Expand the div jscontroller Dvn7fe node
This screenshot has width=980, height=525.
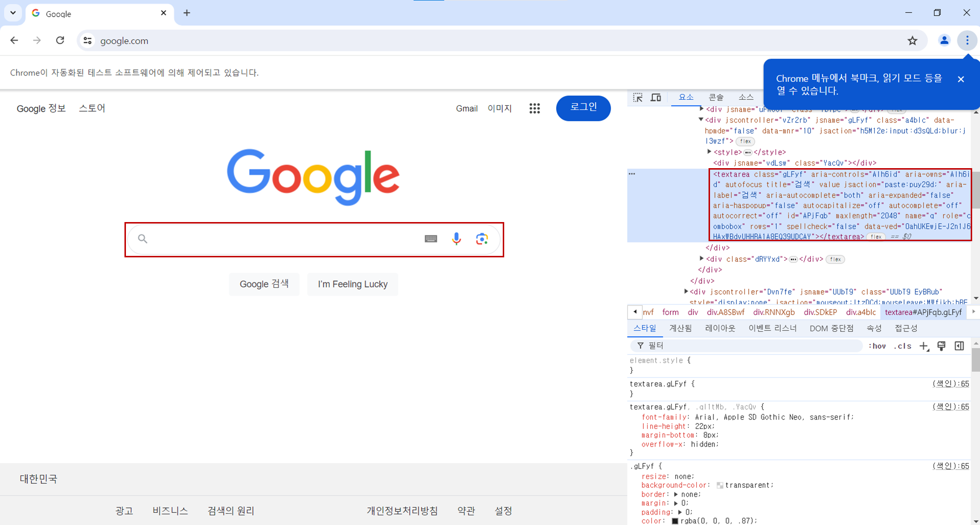(x=686, y=291)
